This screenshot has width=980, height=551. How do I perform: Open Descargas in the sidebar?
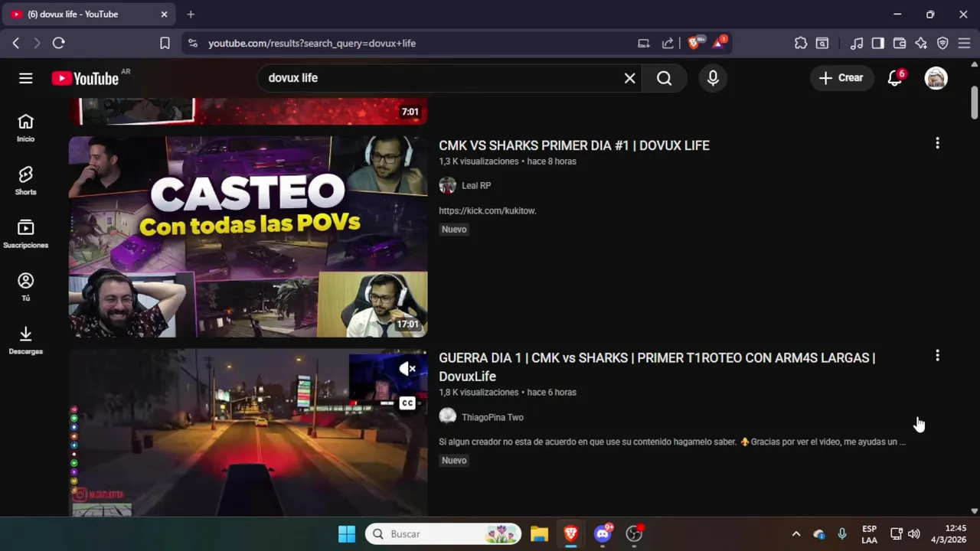coord(26,341)
